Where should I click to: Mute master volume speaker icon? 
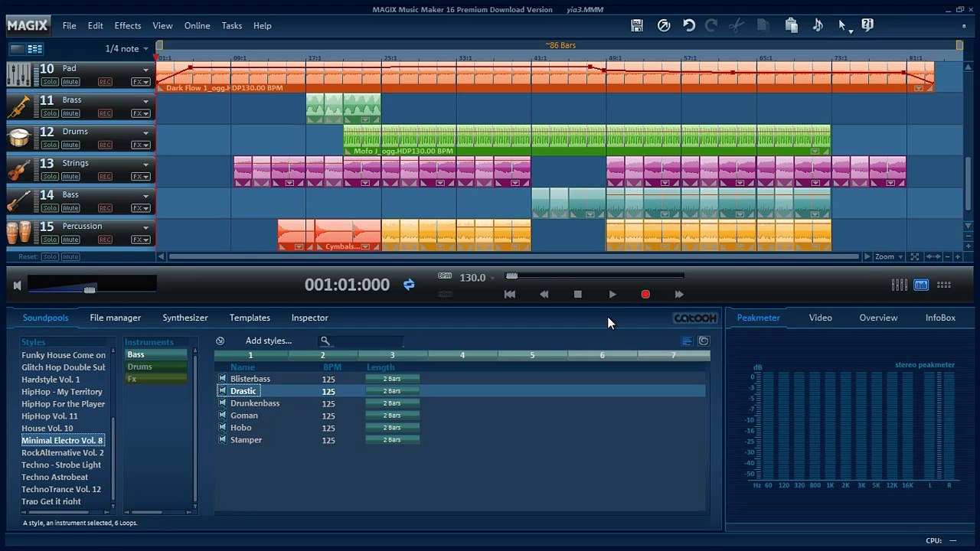17,285
